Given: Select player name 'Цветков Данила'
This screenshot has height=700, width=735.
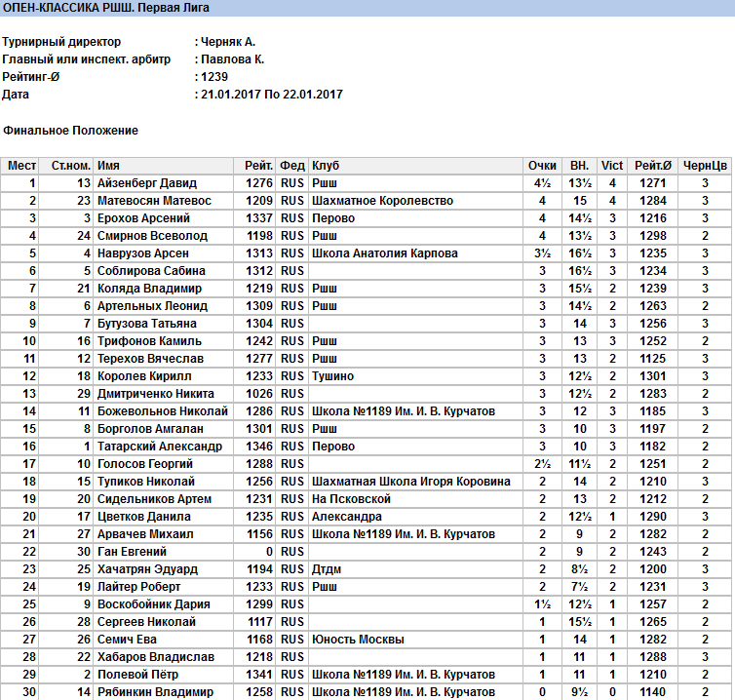Looking at the screenshot, I should (144, 517).
